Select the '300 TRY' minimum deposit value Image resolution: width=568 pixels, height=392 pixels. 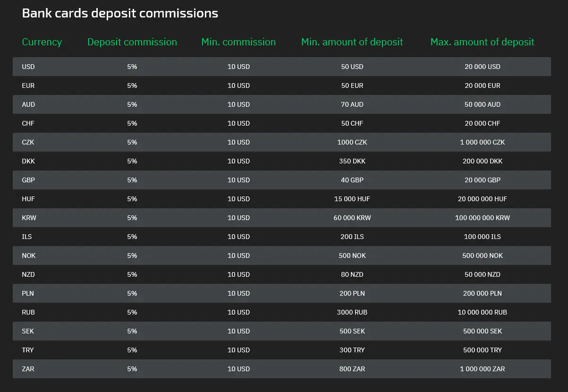[x=352, y=350]
